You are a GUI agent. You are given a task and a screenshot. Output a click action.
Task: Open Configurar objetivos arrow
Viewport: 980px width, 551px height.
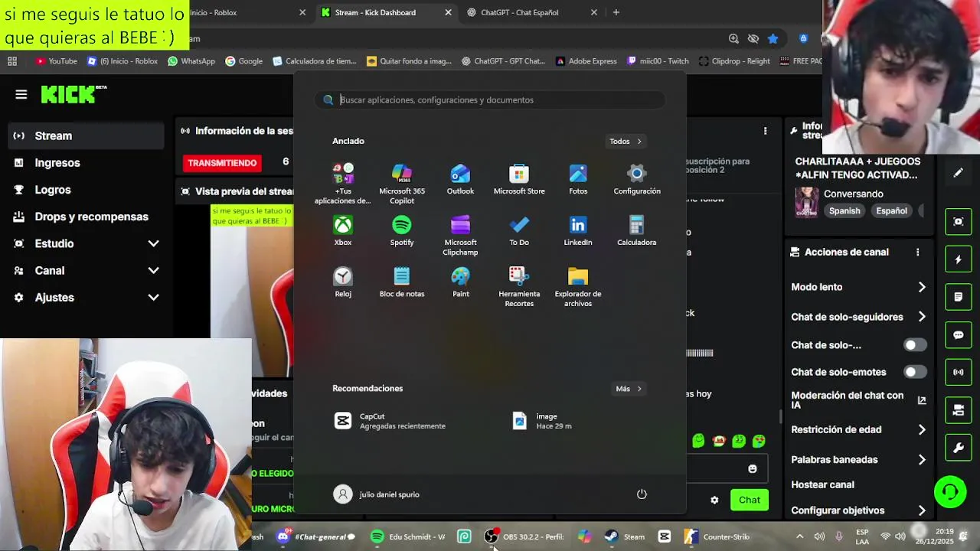click(922, 510)
